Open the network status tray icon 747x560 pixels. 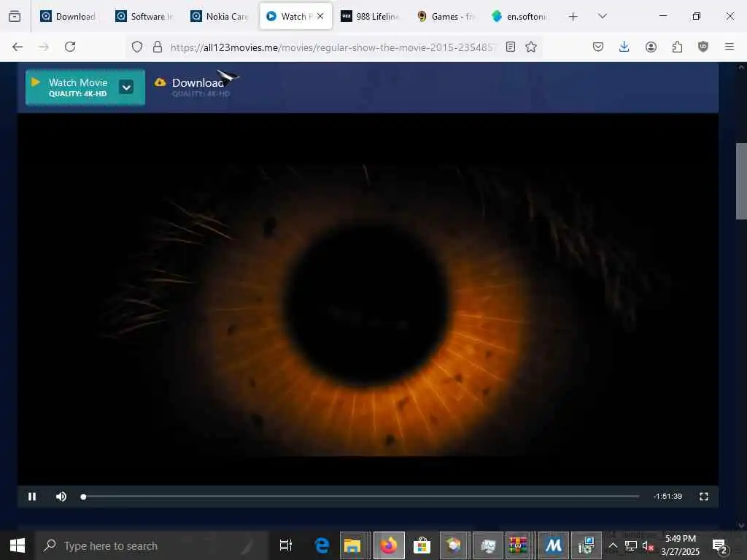(631, 545)
